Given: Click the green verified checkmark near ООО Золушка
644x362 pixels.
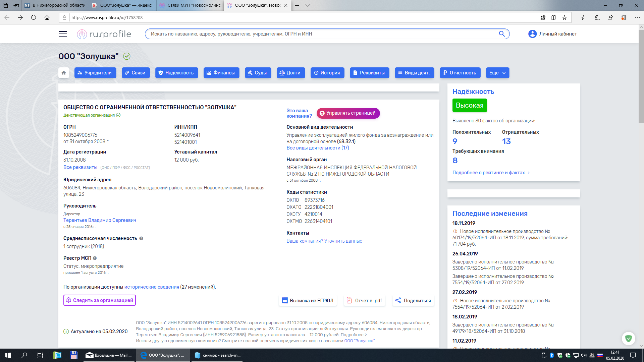Looking at the screenshot, I should click(127, 56).
